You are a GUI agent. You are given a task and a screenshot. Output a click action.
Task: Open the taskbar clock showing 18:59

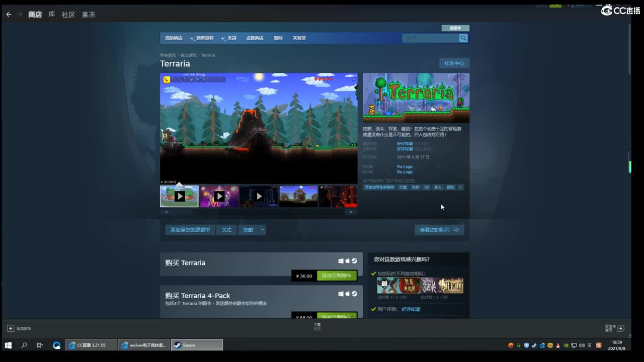coord(616,345)
